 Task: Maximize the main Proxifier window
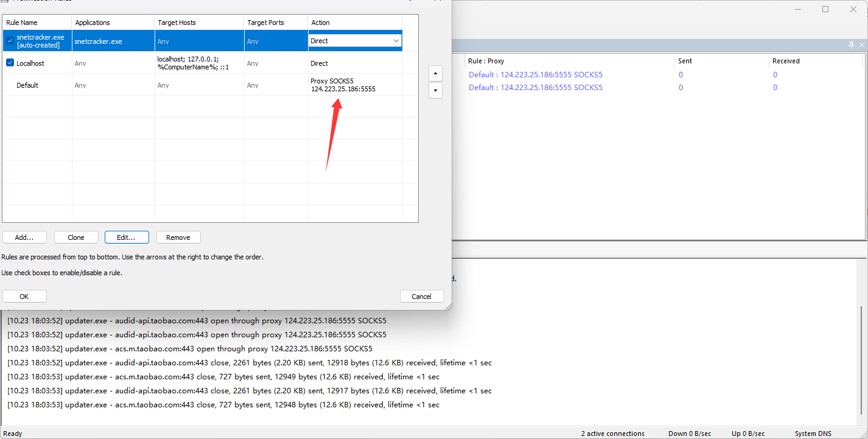coord(825,9)
